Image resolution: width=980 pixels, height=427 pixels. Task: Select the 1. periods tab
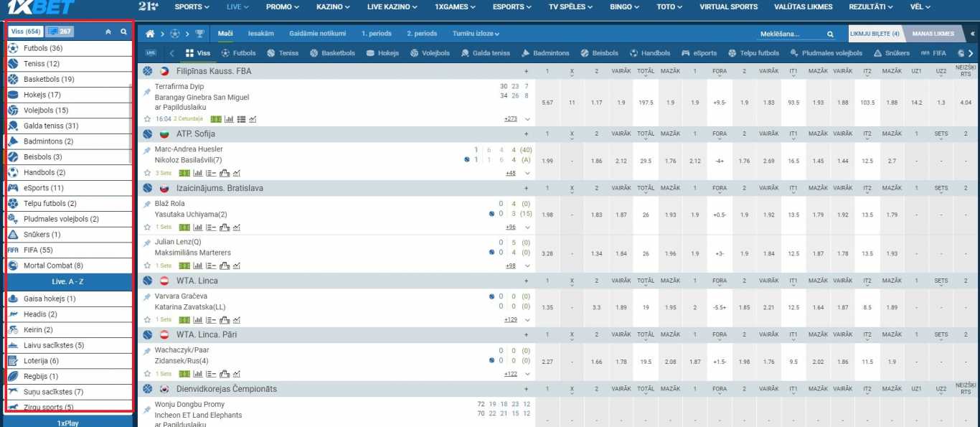coord(377,34)
